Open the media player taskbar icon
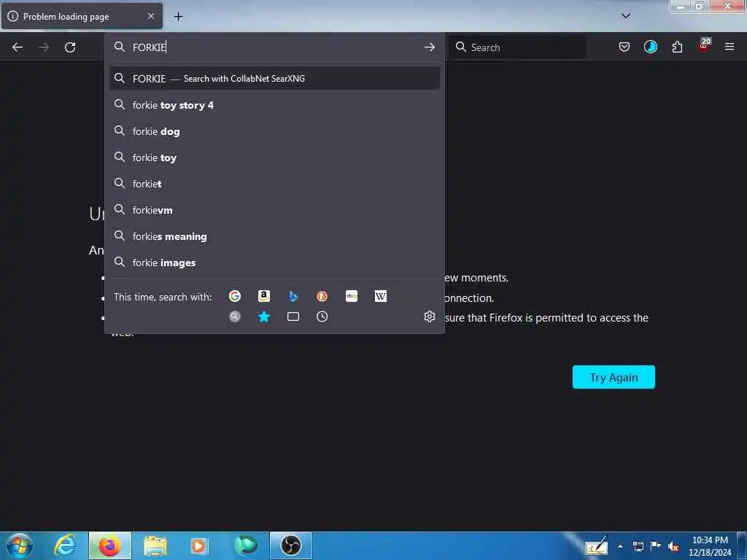This screenshot has width=747, height=560. coord(199,546)
